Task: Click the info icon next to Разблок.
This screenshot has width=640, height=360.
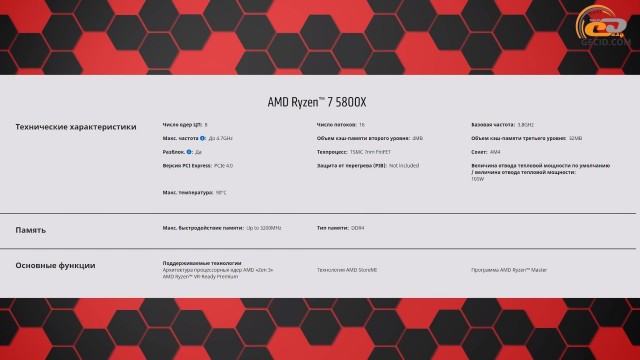Action: click(189, 152)
